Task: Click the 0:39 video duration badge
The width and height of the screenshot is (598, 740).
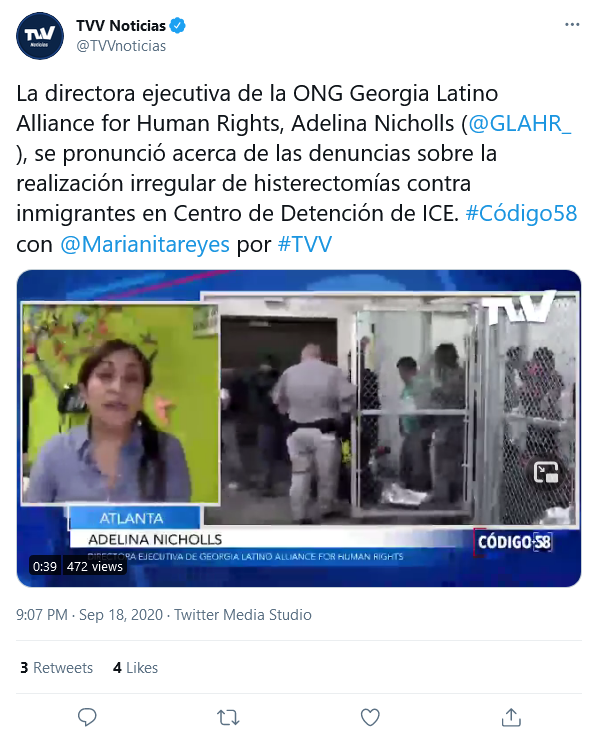Action: click(x=45, y=566)
